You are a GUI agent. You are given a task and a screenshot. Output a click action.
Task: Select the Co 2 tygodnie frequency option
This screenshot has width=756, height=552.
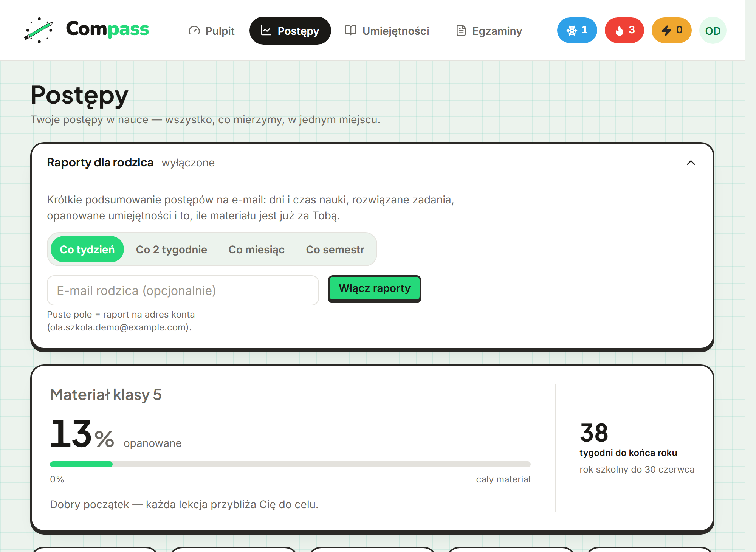click(172, 250)
